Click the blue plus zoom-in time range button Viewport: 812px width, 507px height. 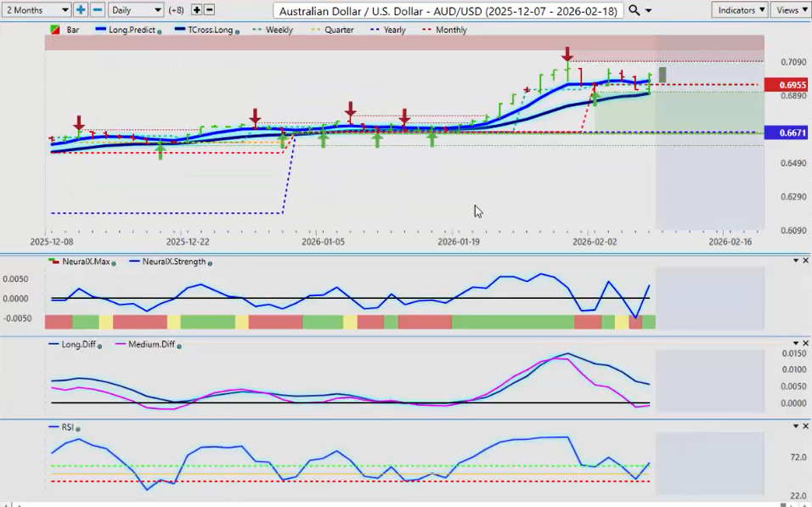pyautogui.click(x=81, y=10)
